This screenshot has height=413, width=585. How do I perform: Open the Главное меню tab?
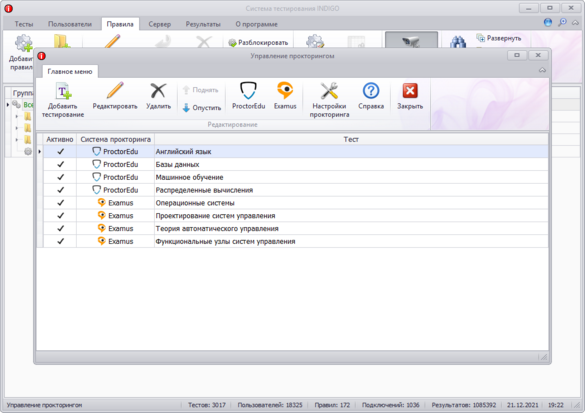click(x=70, y=71)
